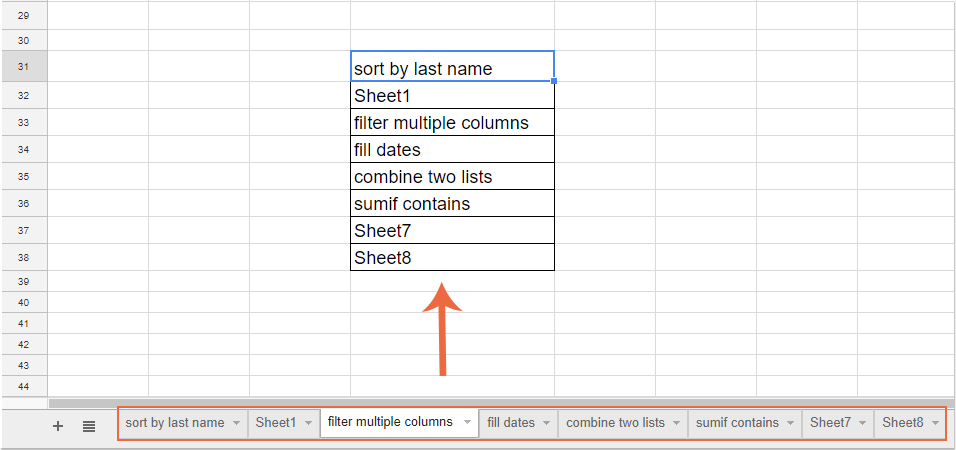Add a new sheet with plus icon
Screen dimensions: 956x450
point(58,426)
